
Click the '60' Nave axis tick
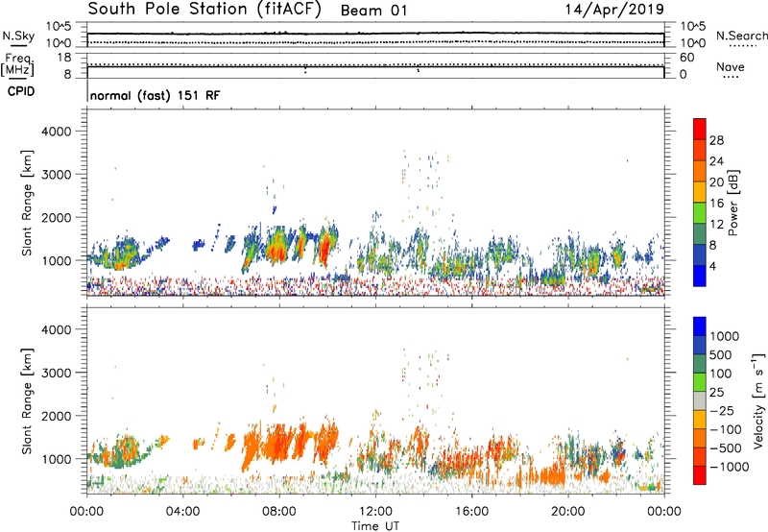[686, 58]
